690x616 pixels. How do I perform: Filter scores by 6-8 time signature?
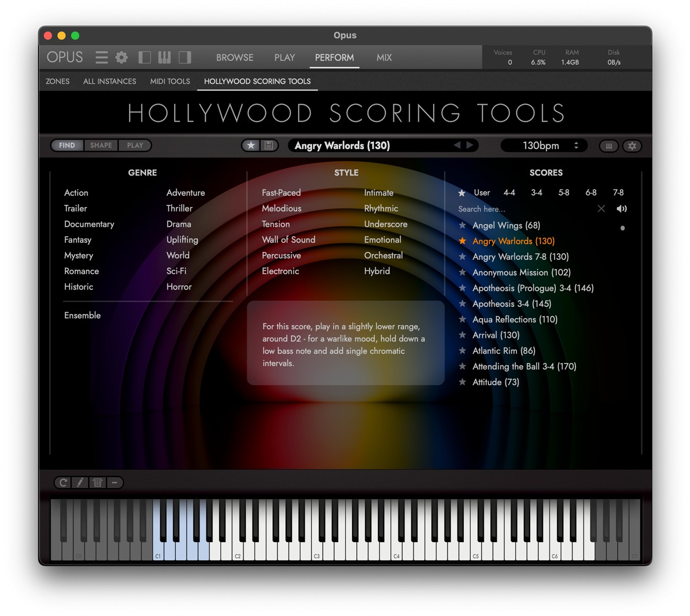(591, 193)
